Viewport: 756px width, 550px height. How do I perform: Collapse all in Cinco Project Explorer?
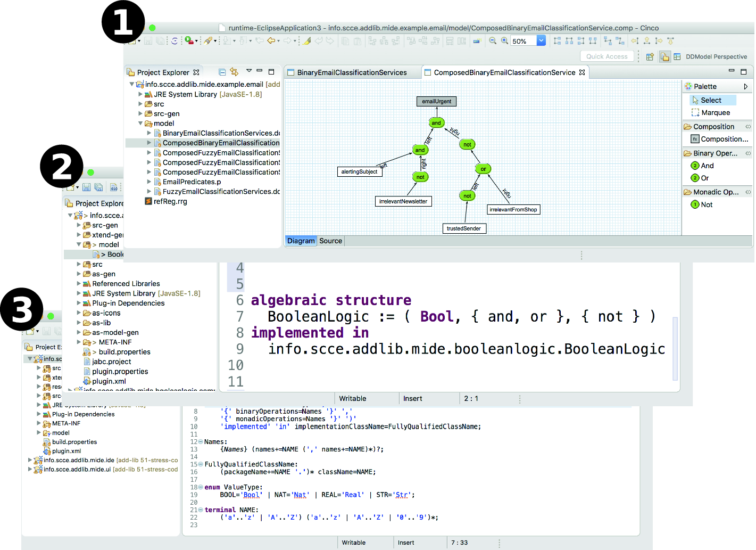coord(222,72)
